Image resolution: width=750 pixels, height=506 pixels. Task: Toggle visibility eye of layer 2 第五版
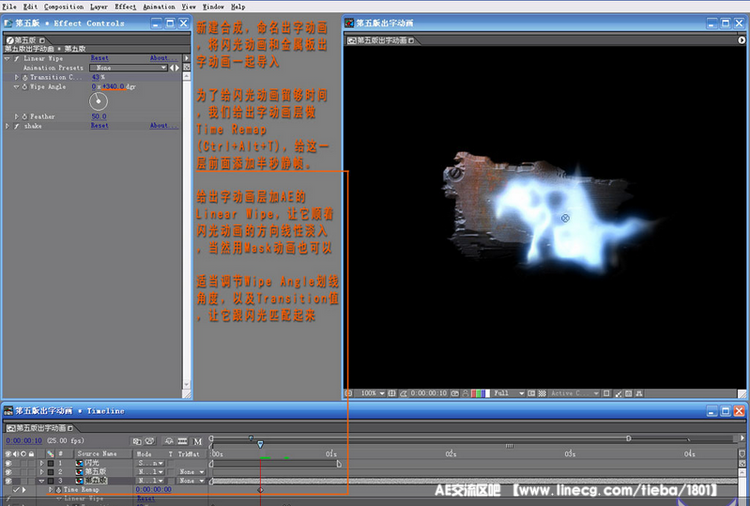8,472
